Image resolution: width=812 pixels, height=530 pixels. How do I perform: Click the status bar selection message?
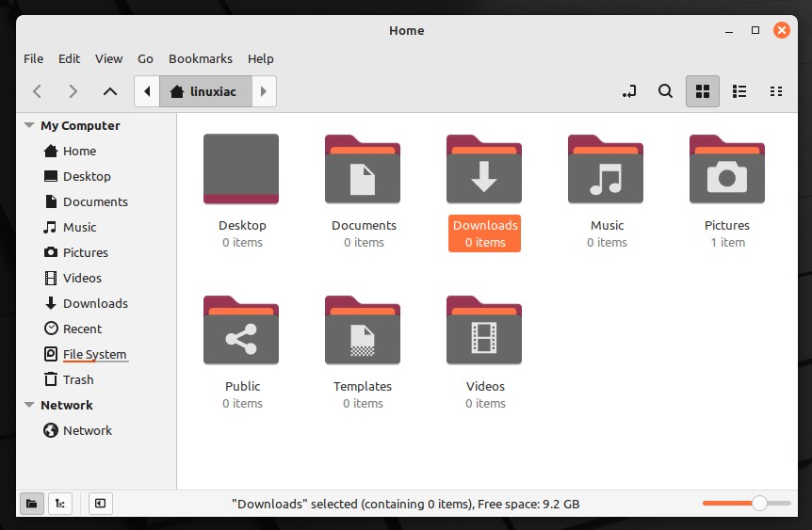[x=405, y=505]
